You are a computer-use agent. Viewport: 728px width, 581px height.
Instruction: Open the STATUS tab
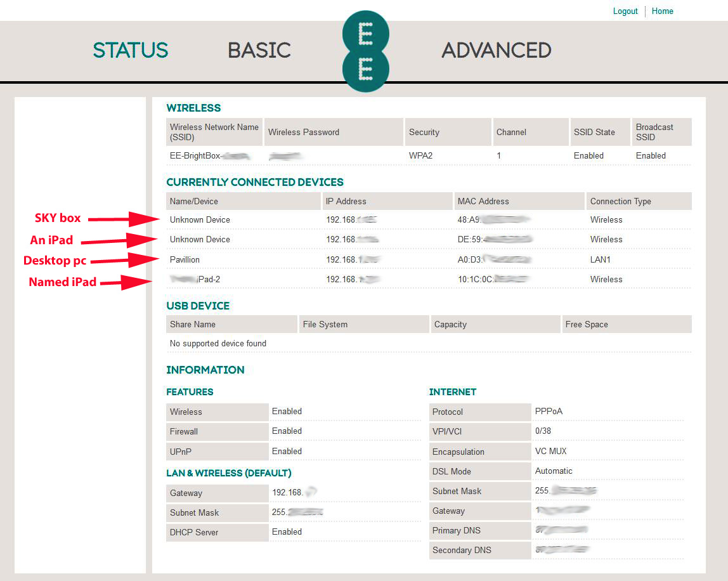coord(131,50)
